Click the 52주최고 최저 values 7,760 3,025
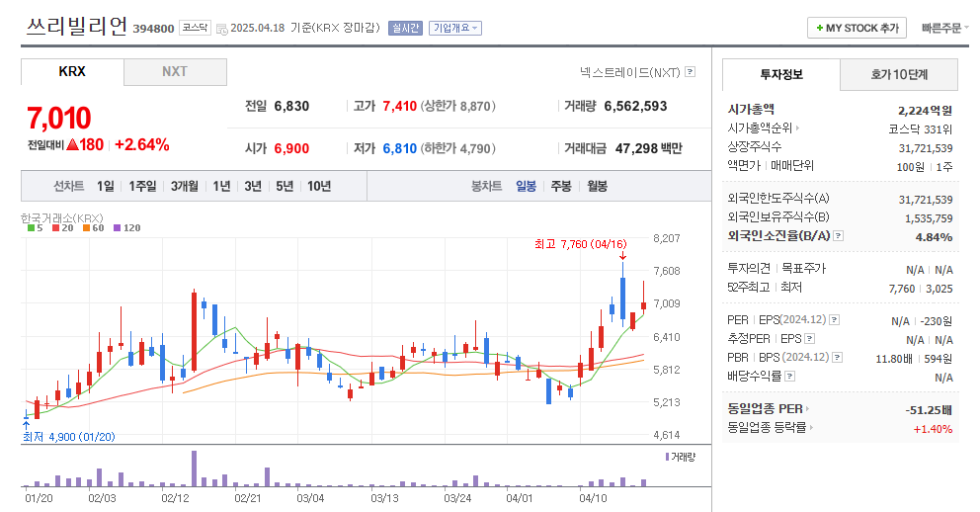Screen dimensions: 980x512 [921, 289]
